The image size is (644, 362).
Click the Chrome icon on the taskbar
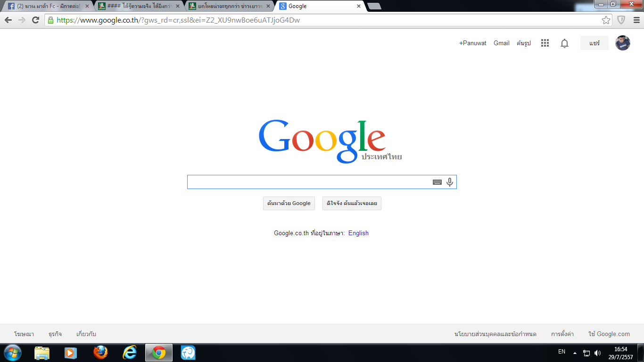click(159, 353)
